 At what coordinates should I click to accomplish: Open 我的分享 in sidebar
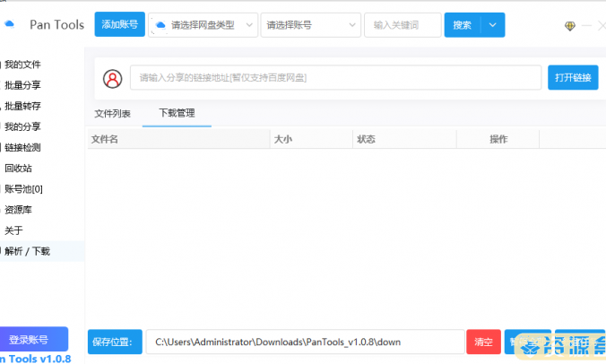click(x=22, y=126)
